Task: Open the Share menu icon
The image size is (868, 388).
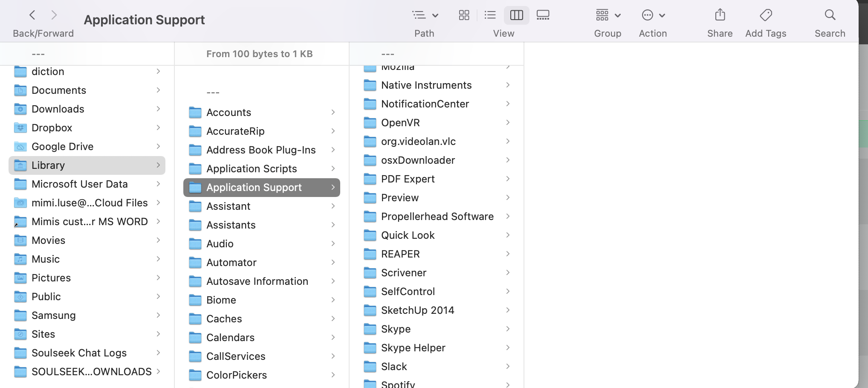Action: [x=720, y=15]
